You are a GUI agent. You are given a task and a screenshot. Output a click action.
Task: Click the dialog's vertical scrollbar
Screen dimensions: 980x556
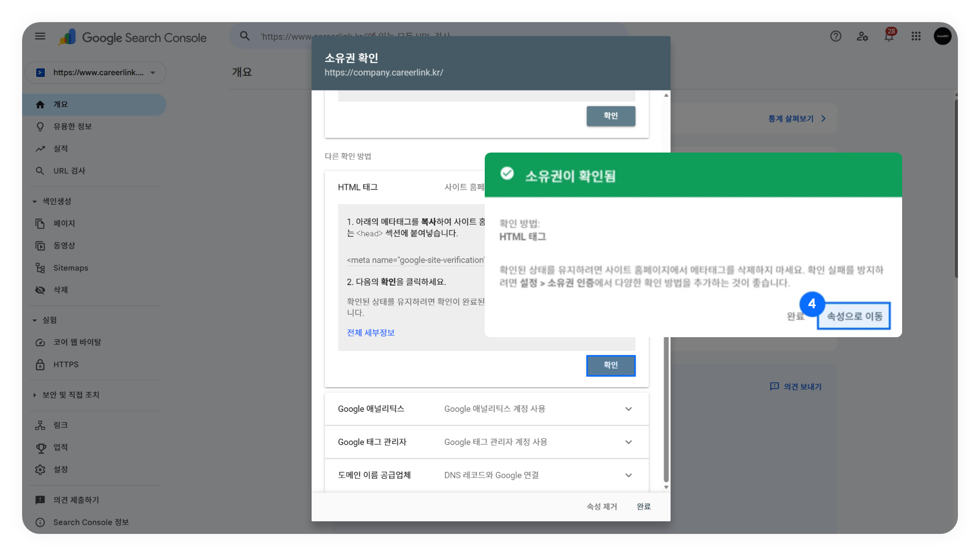click(666, 409)
